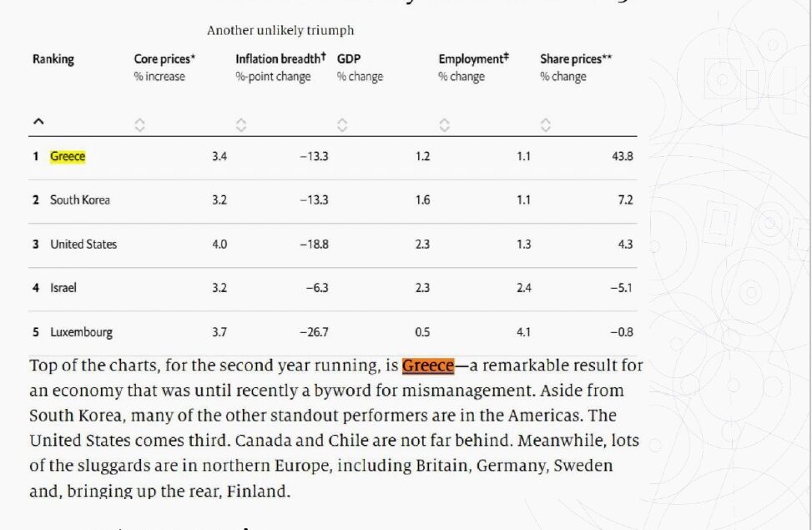
Task: Click the "Another unlikely triumph" table title
Action: (x=280, y=31)
